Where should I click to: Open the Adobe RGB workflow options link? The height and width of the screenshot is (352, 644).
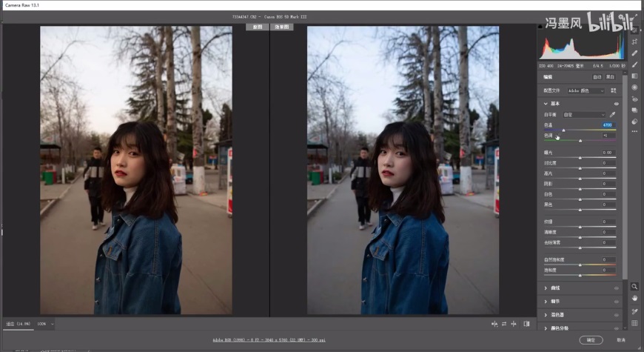tap(269, 340)
